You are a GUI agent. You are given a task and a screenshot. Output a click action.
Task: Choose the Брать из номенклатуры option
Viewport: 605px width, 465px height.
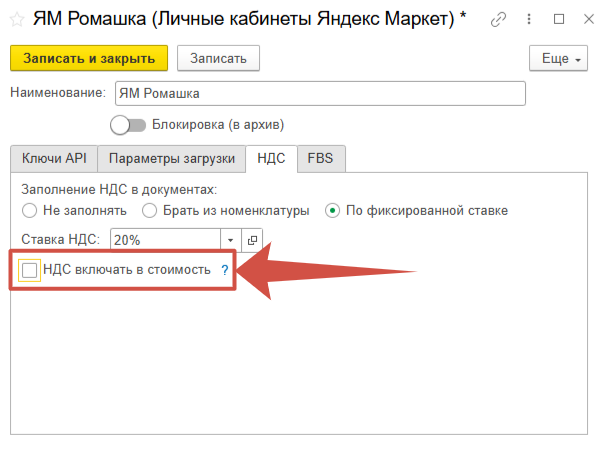click(x=149, y=210)
